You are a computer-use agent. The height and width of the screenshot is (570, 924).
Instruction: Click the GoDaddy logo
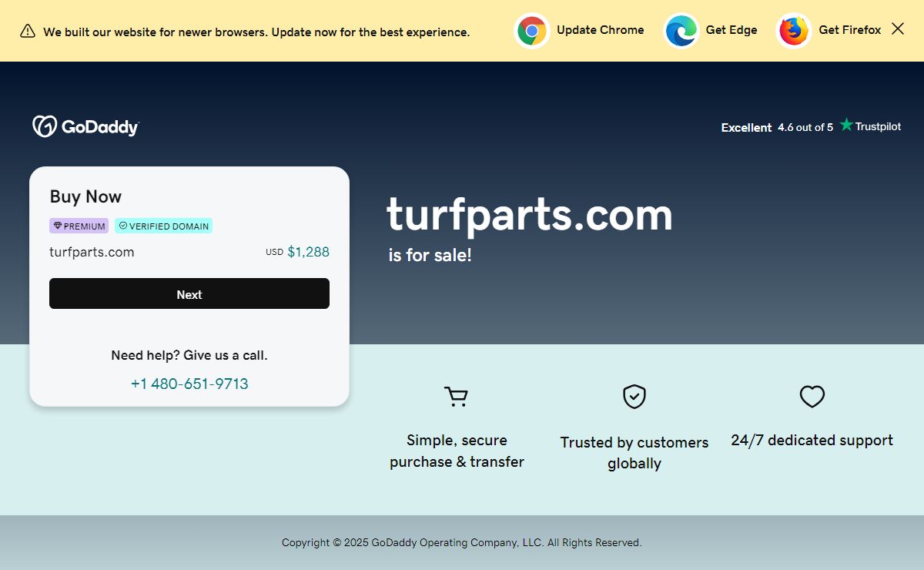[x=85, y=126]
